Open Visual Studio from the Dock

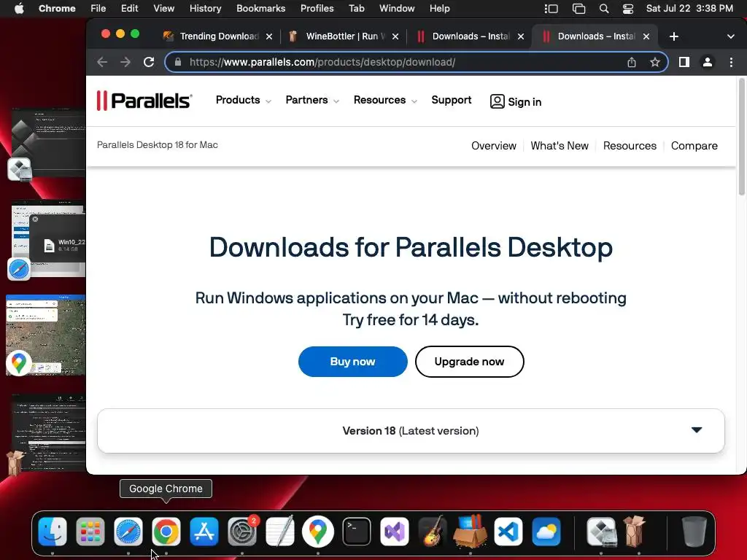pyautogui.click(x=395, y=531)
